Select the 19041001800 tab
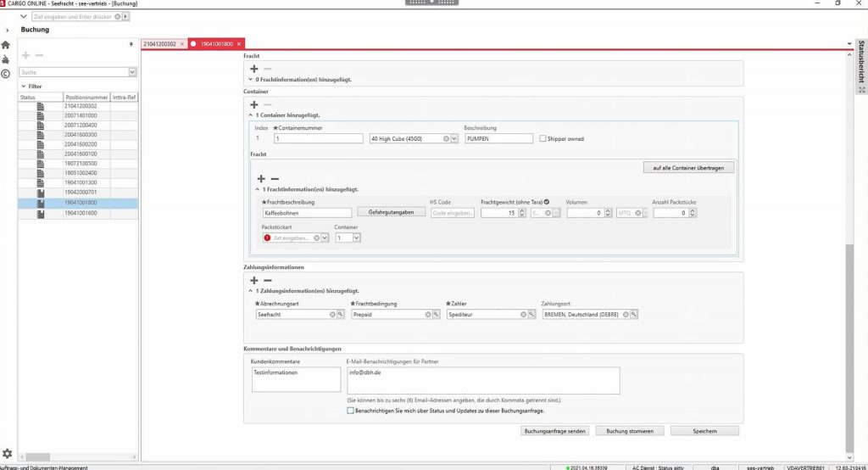 pyautogui.click(x=216, y=44)
